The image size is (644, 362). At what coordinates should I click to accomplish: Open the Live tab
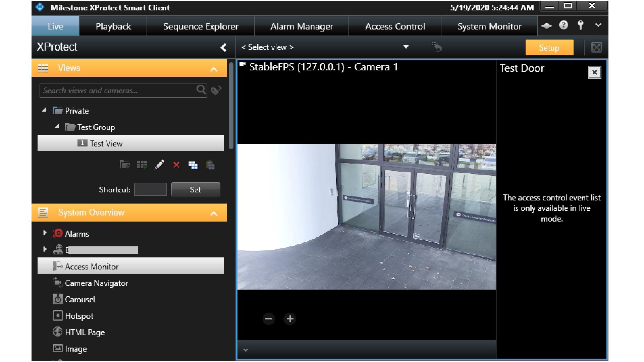point(55,26)
